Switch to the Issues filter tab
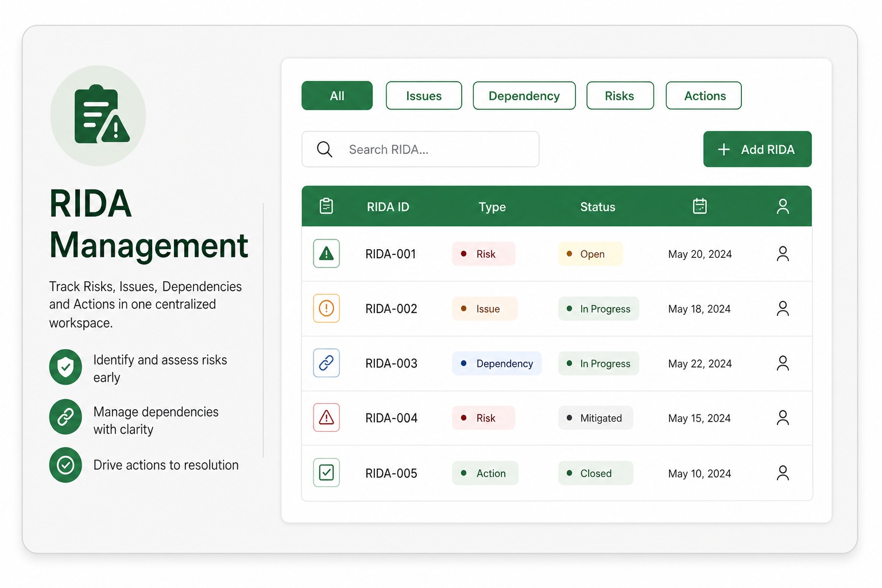This screenshot has width=882, height=588. coord(424,96)
